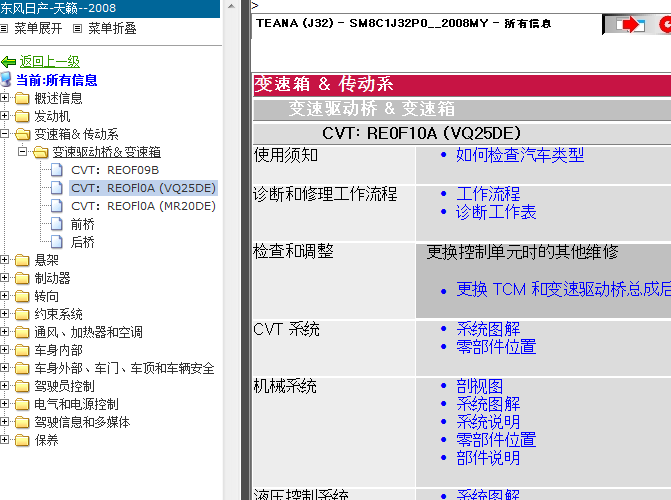Open the 前桥 tree item
Viewport: 671px width, 500px height.
click(83, 224)
